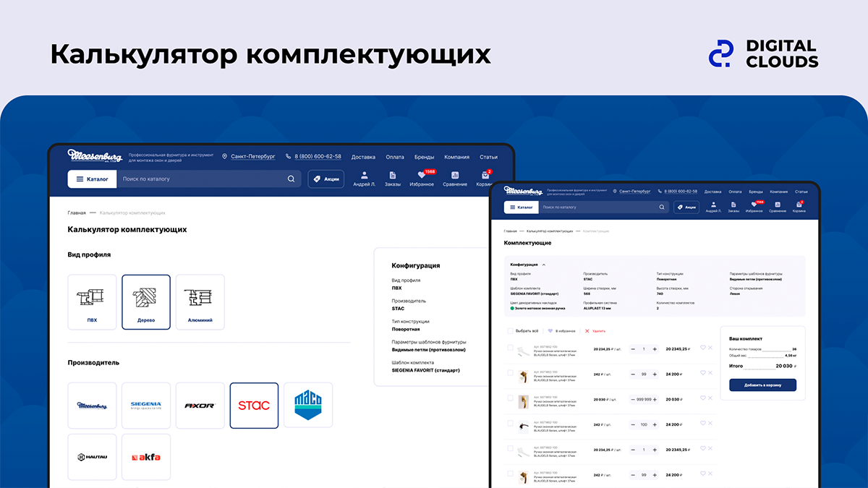The image size is (868, 488).
Task: Open Сравнение icon in the right window
Action: pyautogui.click(x=777, y=205)
